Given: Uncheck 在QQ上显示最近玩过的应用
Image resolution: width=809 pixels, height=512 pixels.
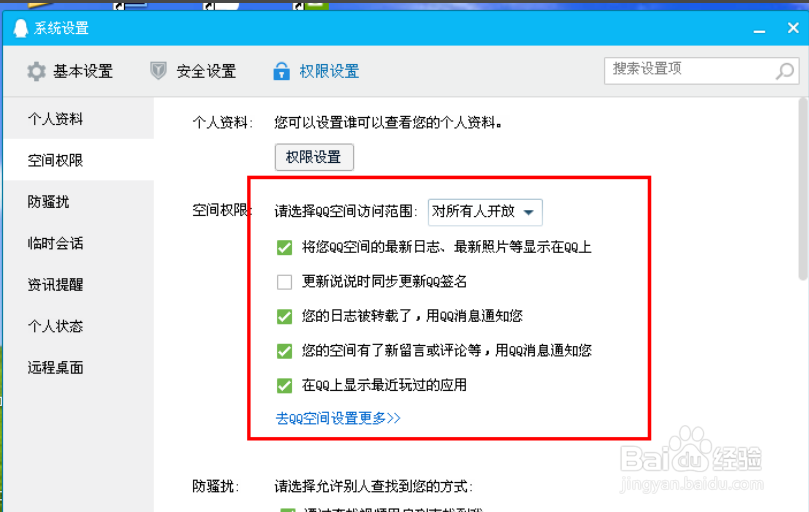Looking at the screenshot, I should point(284,386).
